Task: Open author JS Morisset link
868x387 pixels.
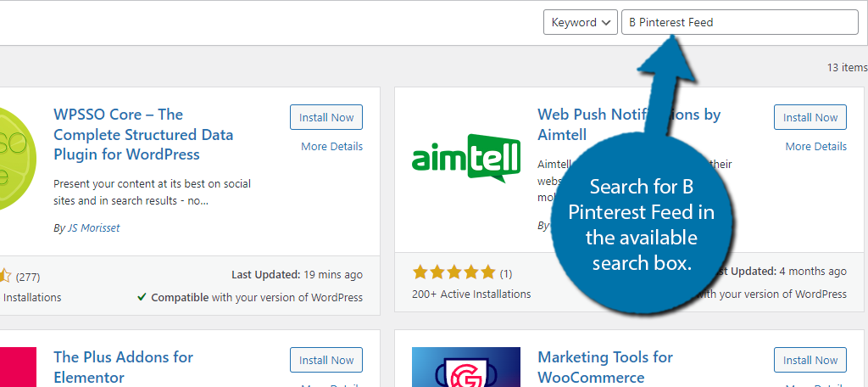Action: tap(92, 228)
